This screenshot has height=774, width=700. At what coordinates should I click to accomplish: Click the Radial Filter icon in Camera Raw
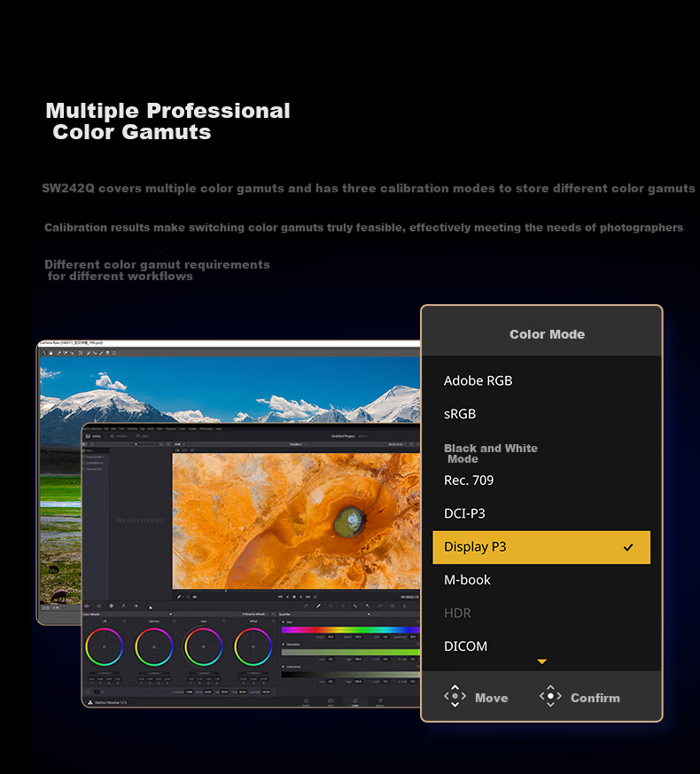114,353
